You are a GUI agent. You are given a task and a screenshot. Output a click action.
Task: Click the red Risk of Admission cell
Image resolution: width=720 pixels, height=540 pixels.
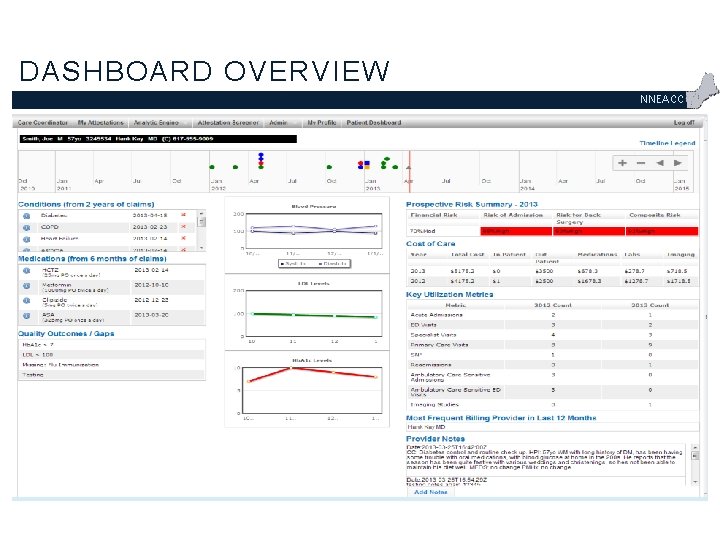coord(516,231)
